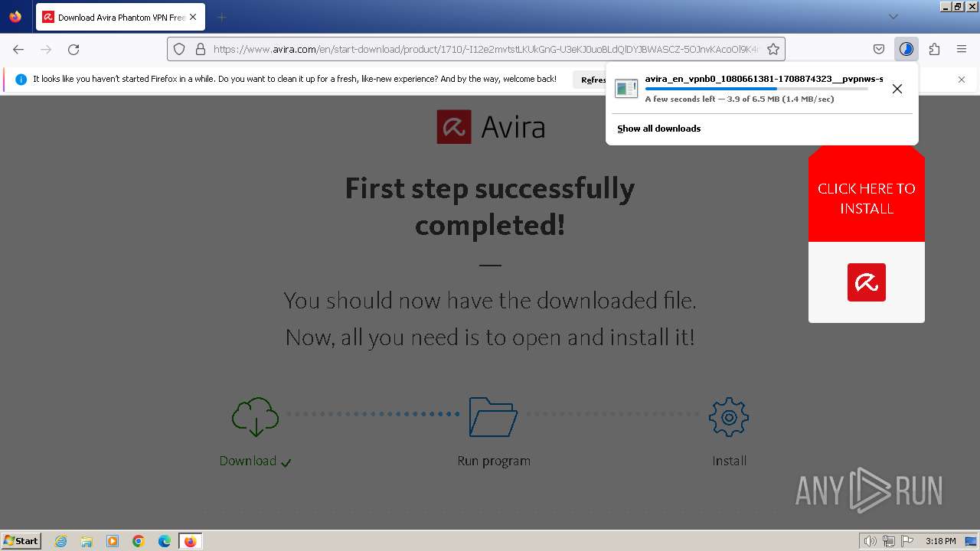
Task: Launch Microsoft Edge from taskbar
Action: coord(165,541)
